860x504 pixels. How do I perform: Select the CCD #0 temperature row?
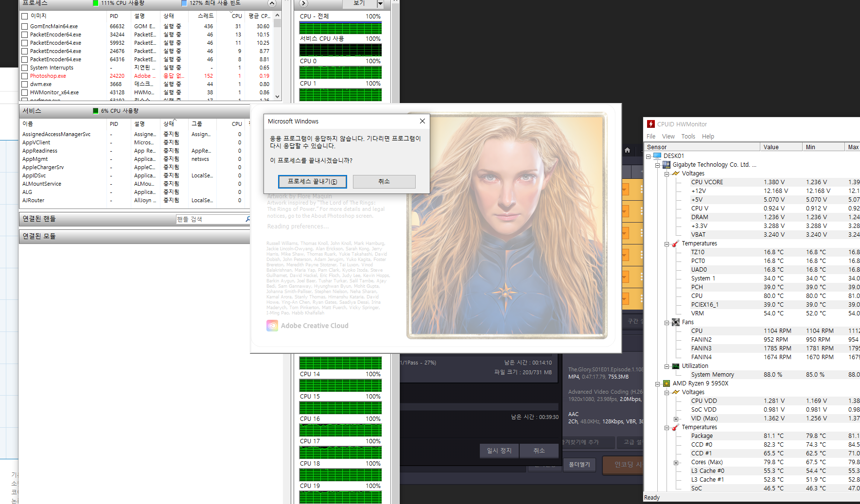pyautogui.click(x=775, y=445)
